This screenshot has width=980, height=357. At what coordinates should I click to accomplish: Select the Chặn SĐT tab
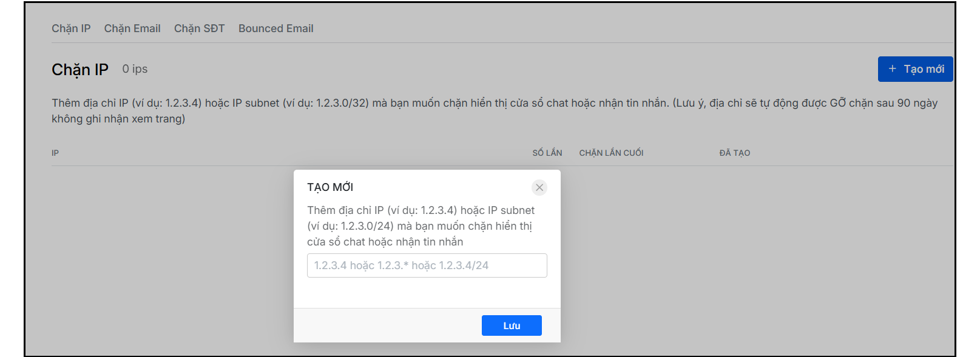click(199, 28)
